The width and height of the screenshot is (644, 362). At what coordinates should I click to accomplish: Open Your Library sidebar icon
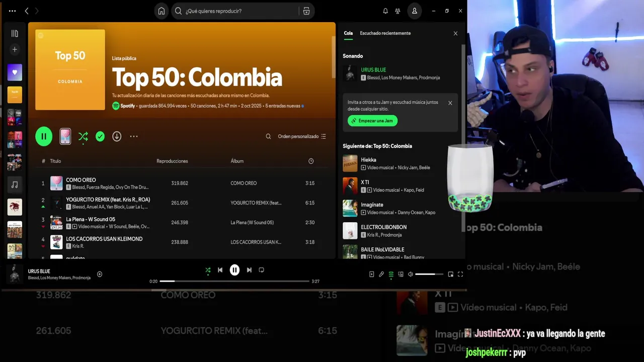[x=15, y=34]
